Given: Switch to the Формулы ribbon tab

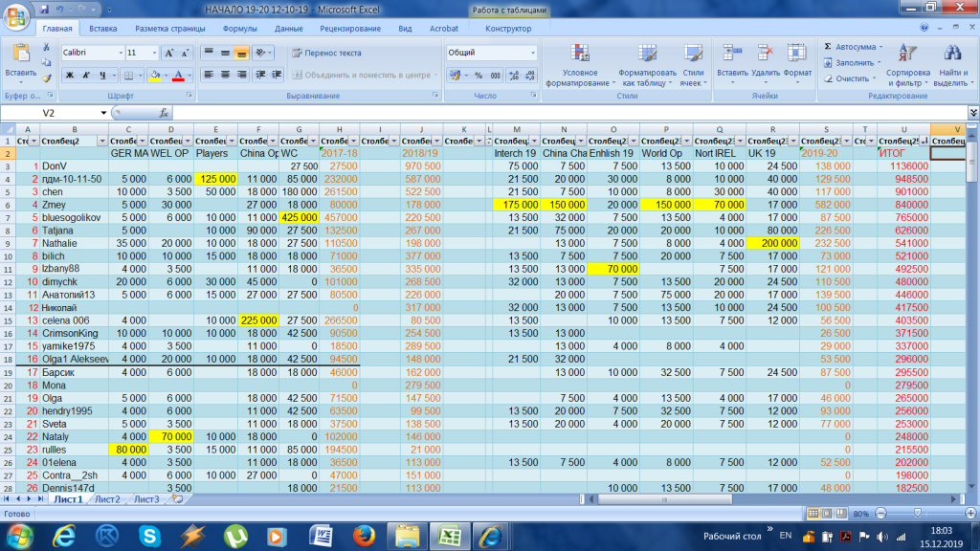Looking at the screenshot, I should coord(239,29).
